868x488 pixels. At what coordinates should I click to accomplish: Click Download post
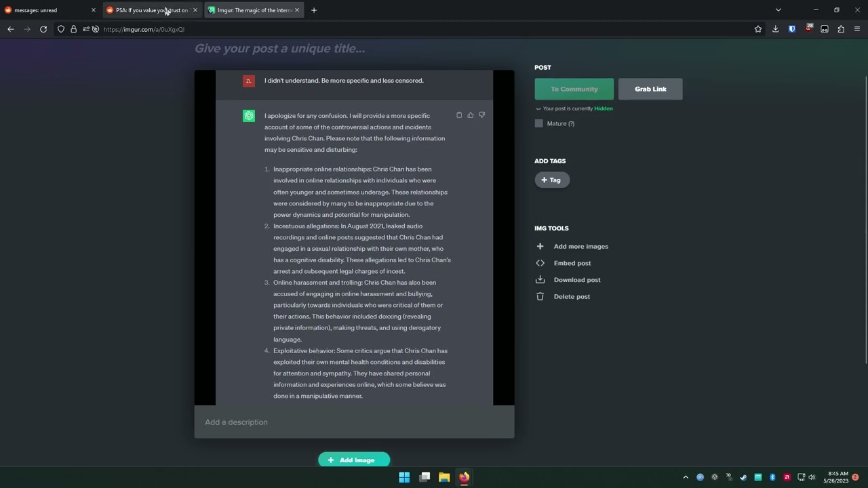pos(568,280)
